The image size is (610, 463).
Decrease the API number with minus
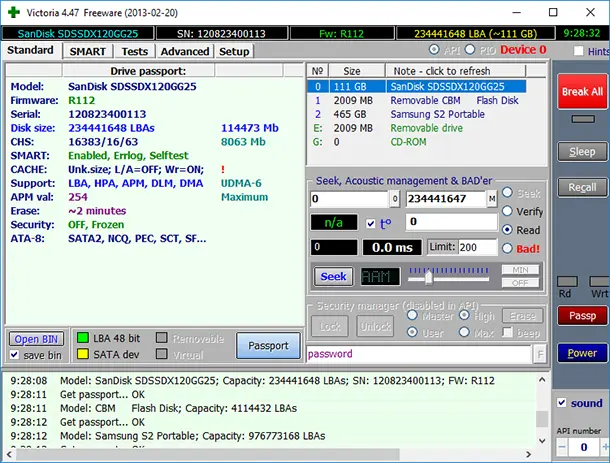pos(562,447)
